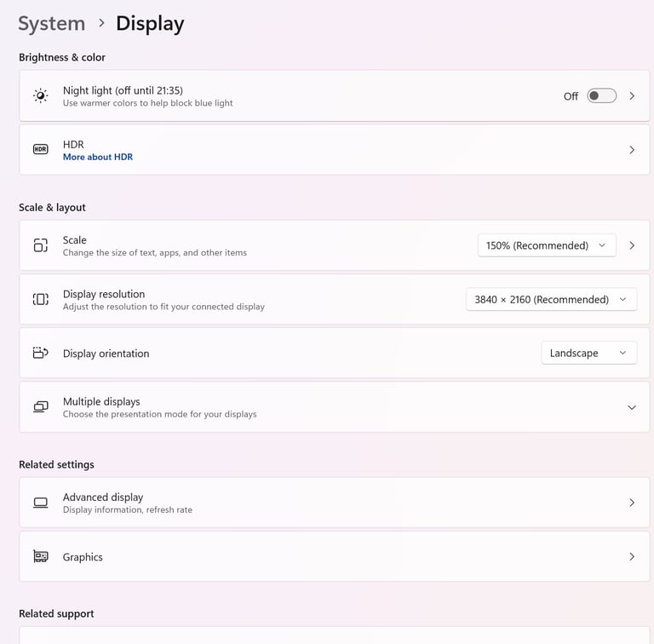Open the Landscape orientation dropdown

[x=589, y=353]
